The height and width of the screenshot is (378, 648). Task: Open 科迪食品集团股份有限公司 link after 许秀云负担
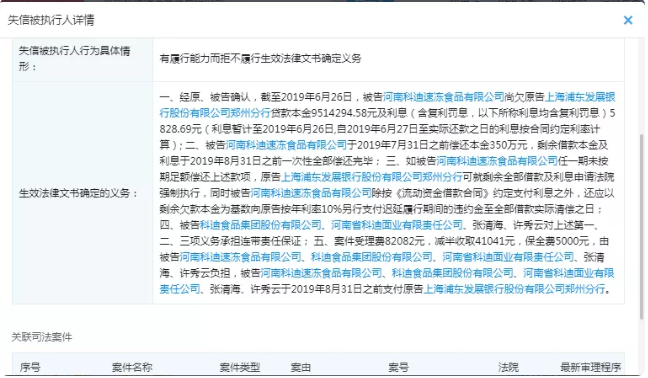tap(453, 273)
